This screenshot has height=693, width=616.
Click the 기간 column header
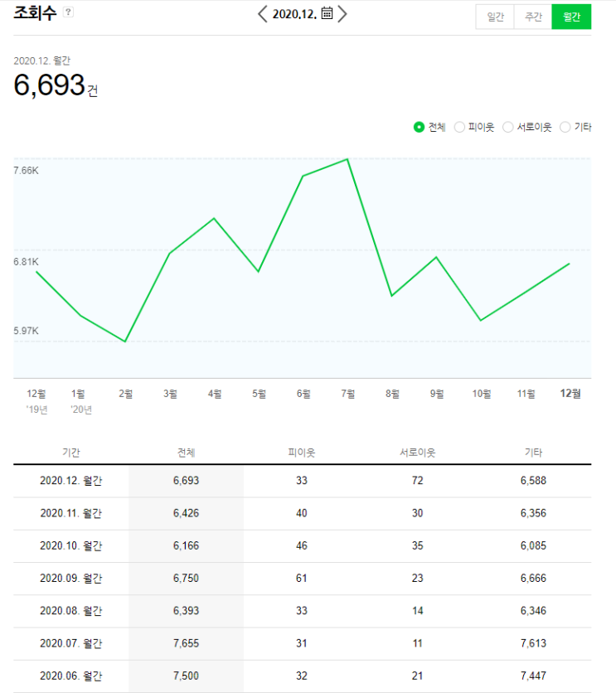click(x=71, y=453)
